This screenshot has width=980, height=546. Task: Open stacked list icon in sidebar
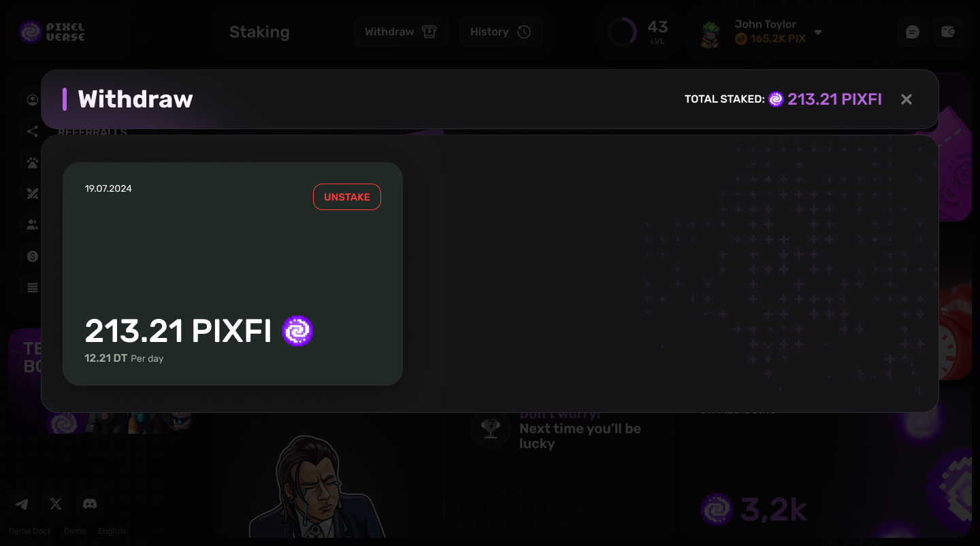(33, 288)
